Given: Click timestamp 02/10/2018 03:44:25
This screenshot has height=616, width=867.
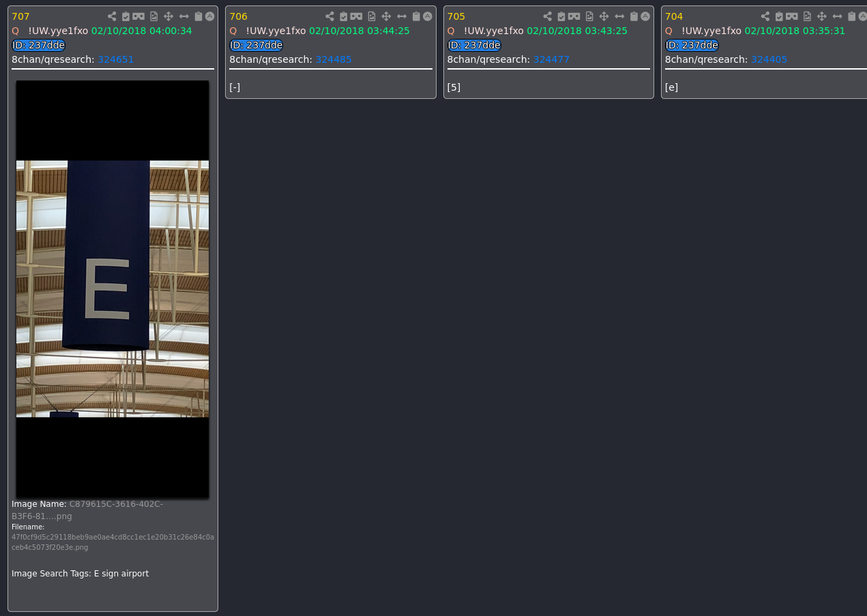Looking at the screenshot, I should coord(359,31).
